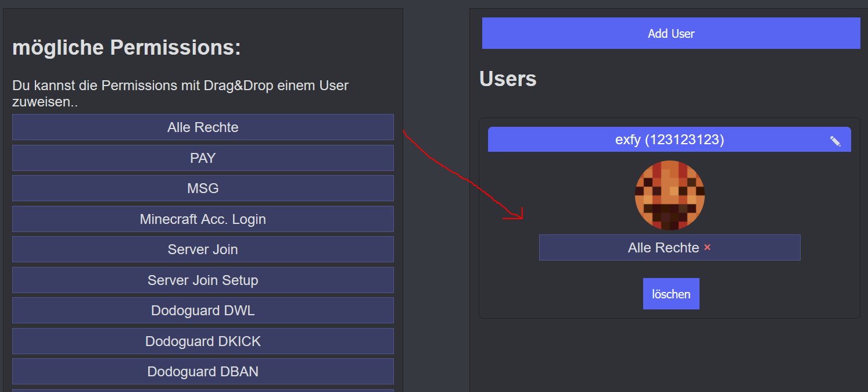This screenshot has width=868, height=392.
Task: Click the partially visible permission below Dodoguard DBAN
Action: (203, 390)
